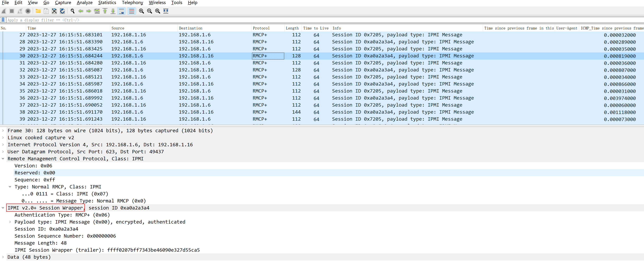644x265 pixels.
Task: Toggle packet colorization button
Action: pyautogui.click(x=132, y=11)
